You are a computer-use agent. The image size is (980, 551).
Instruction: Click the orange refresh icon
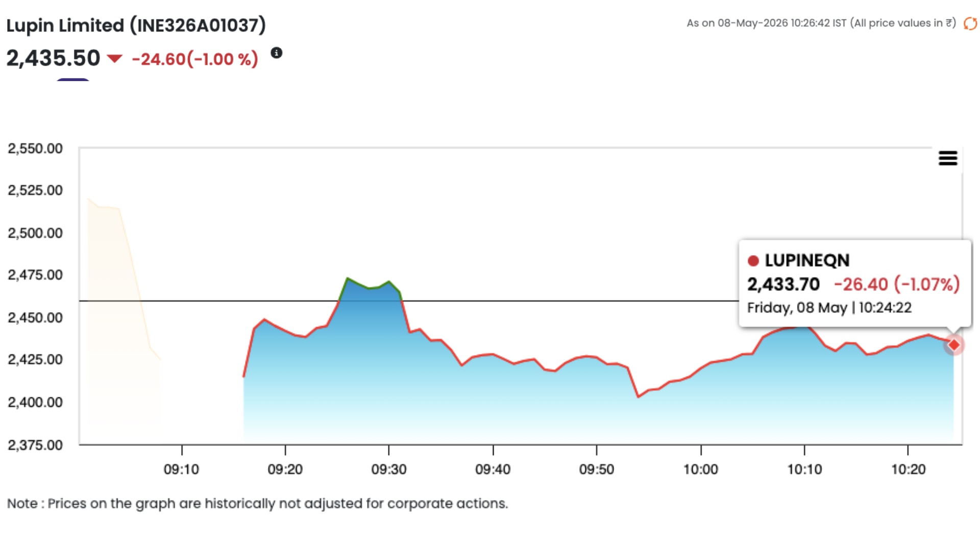970,23
